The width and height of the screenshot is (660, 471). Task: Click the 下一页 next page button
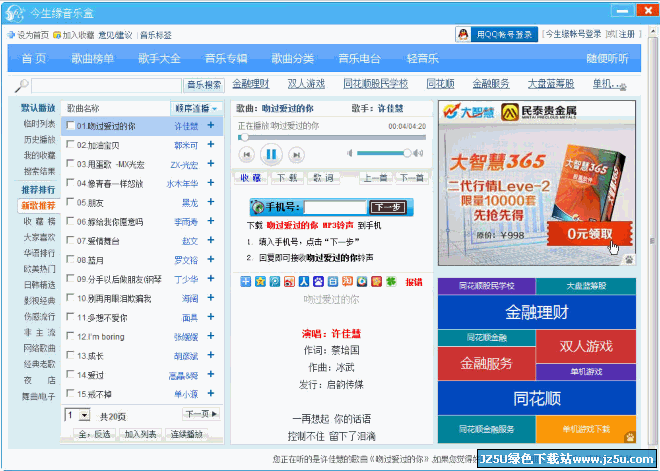[x=201, y=414]
